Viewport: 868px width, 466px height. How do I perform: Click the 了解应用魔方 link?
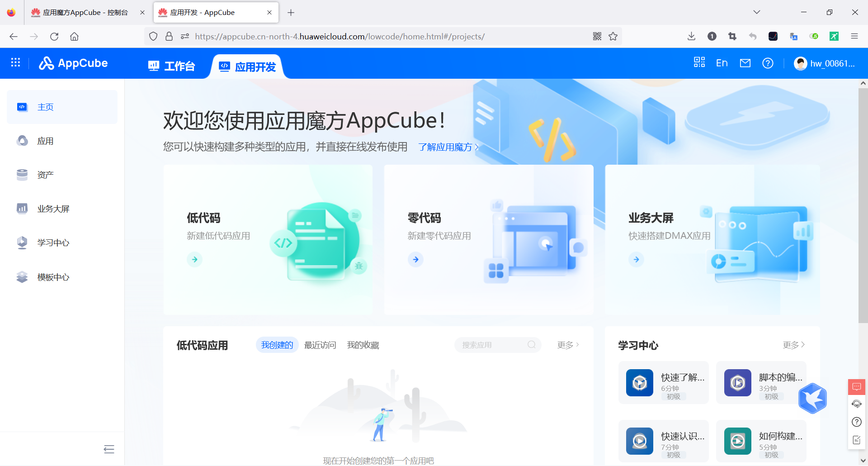tap(445, 147)
